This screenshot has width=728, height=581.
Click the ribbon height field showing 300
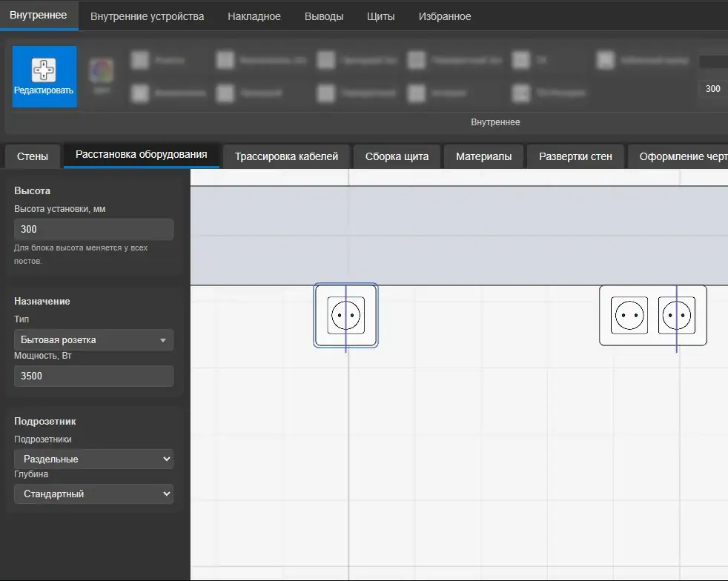tap(713, 89)
